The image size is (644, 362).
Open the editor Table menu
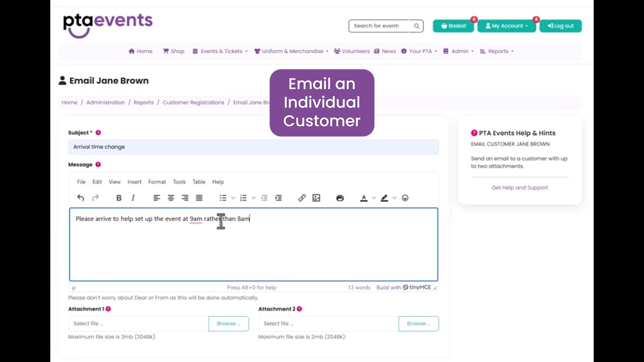pyautogui.click(x=199, y=182)
